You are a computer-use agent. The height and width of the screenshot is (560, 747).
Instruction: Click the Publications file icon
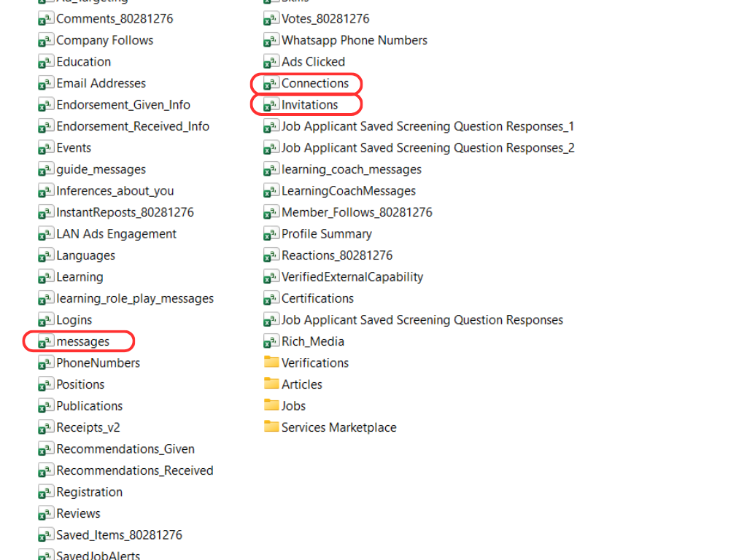46,406
